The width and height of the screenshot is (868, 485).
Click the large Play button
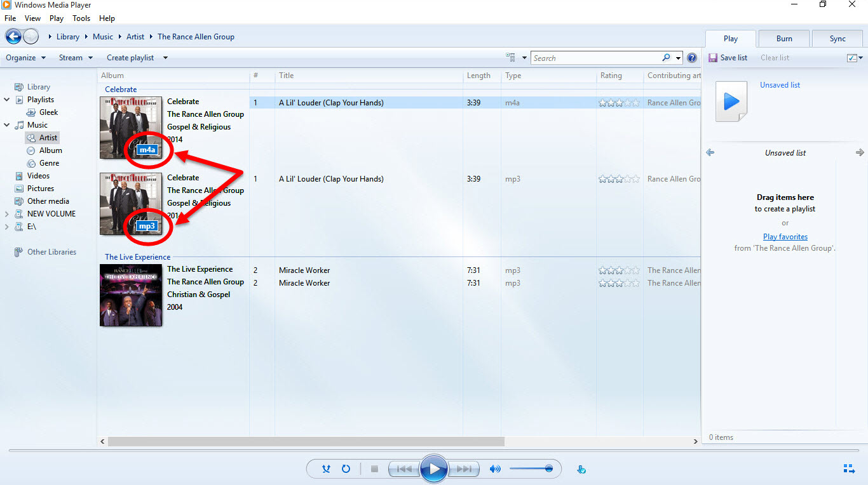[434, 469]
